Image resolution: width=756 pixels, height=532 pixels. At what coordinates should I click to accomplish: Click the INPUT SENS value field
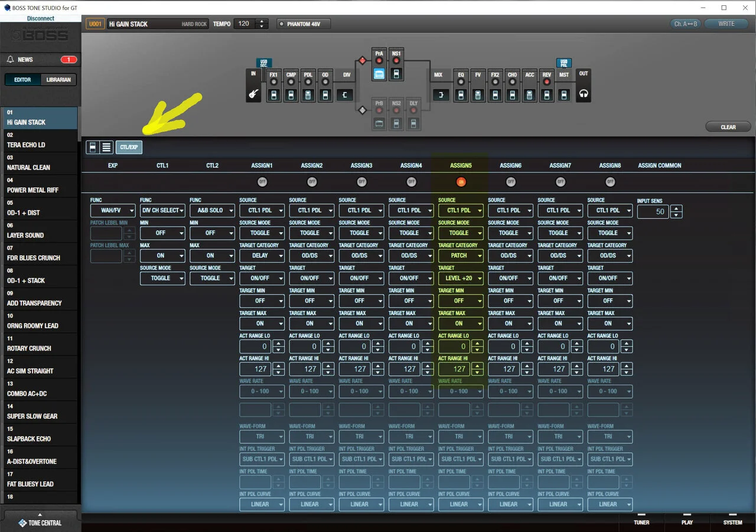[653, 211]
